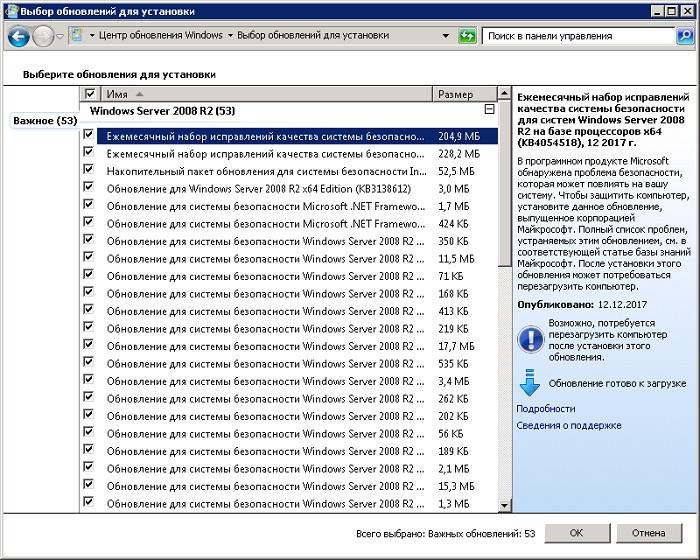Open dropdown arrow before Выбор обновлений для установки
700x560 pixels.
pyautogui.click(x=230, y=36)
